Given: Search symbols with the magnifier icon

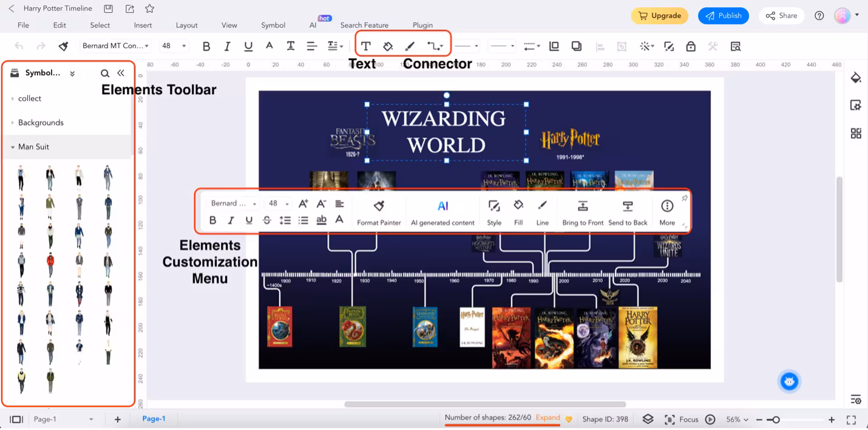Looking at the screenshot, I should coord(105,73).
